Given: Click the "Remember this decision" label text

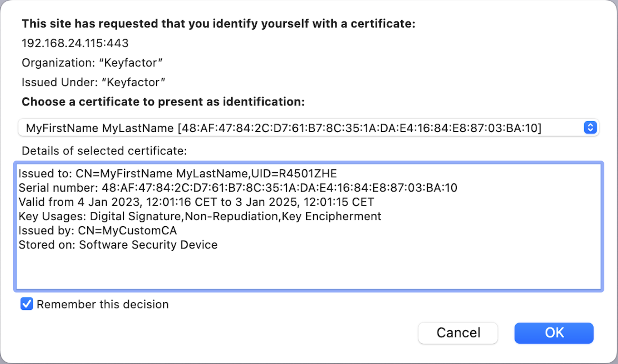Looking at the screenshot, I should 103,304.
